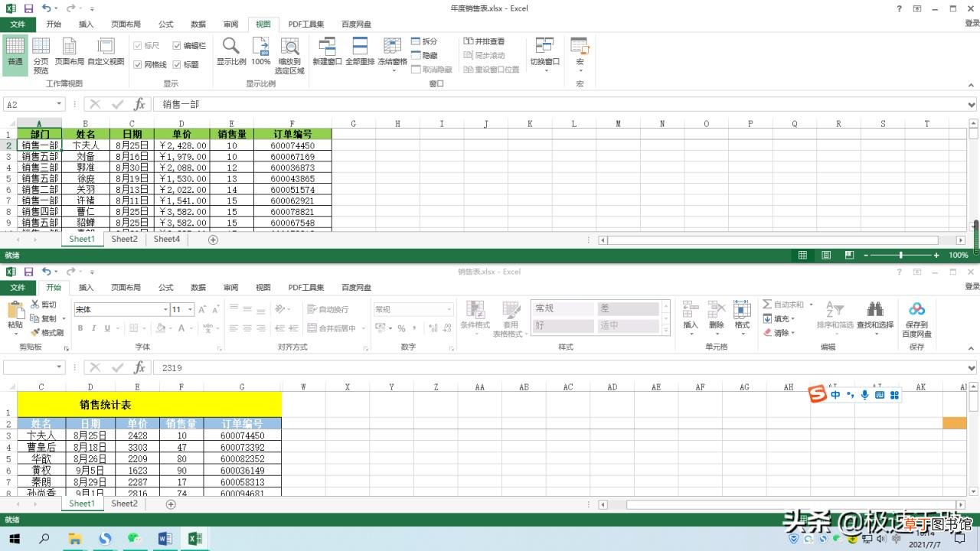Click 全部重排 arrange all icon

point(360,52)
